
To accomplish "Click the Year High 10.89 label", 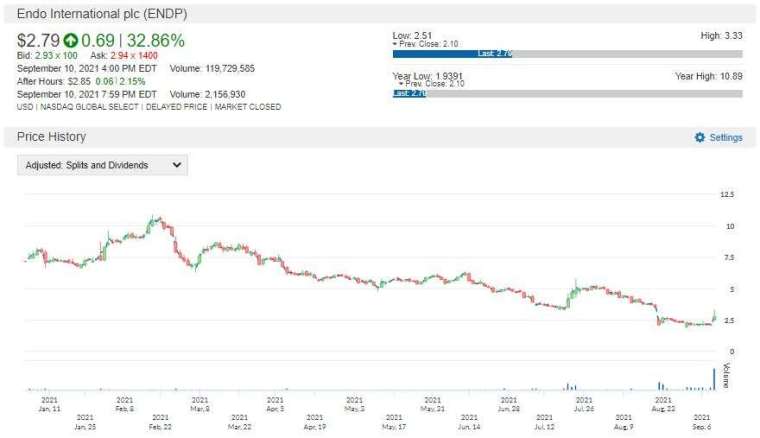I will point(709,76).
